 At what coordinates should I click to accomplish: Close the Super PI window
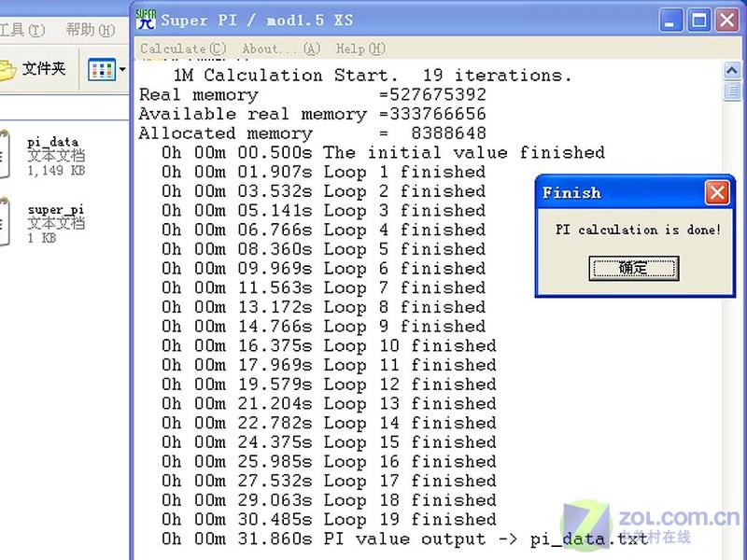tap(727, 21)
